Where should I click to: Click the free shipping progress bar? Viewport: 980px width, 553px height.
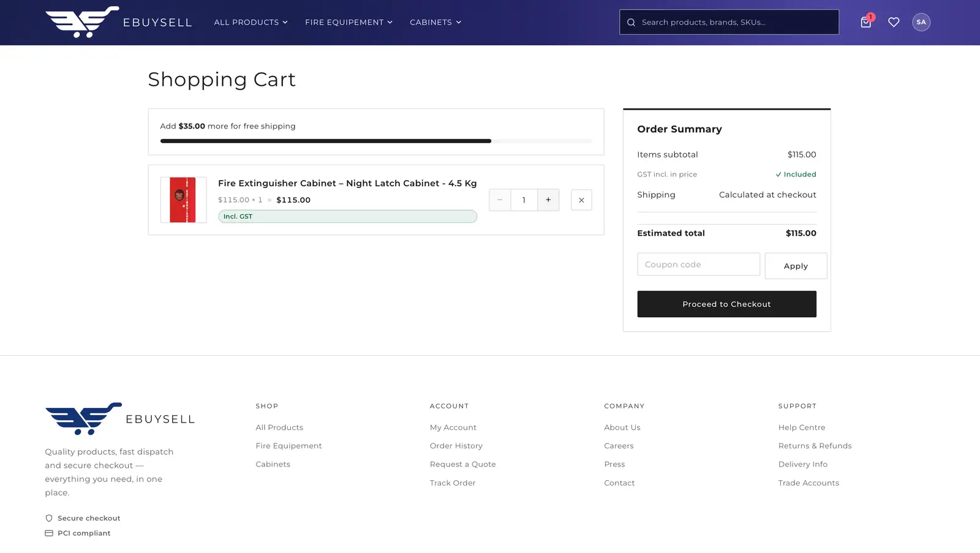coord(376,141)
